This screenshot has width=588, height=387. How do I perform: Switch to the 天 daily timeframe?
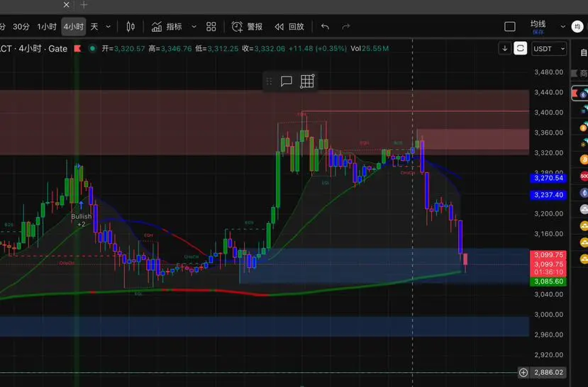pos(94,27)
